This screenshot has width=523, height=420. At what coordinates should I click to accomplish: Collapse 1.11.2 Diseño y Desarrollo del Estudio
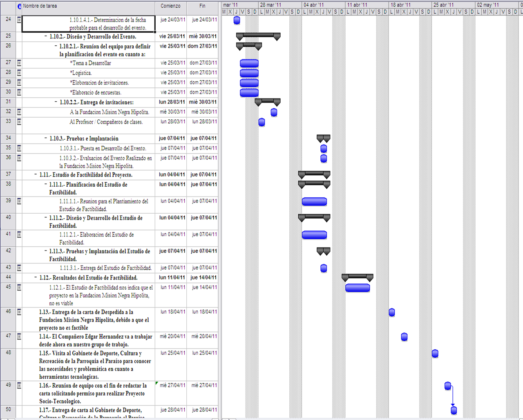[46, 218]
